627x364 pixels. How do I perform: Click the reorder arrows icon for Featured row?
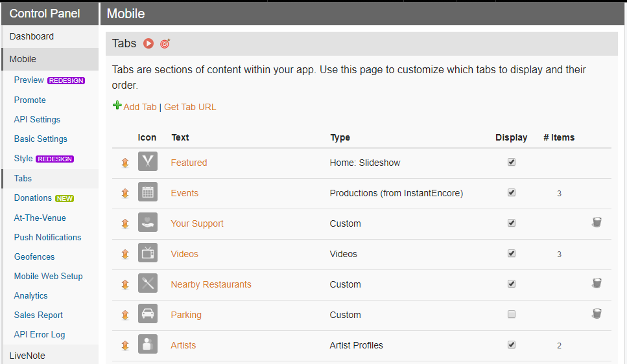click(x=125, y=163)
